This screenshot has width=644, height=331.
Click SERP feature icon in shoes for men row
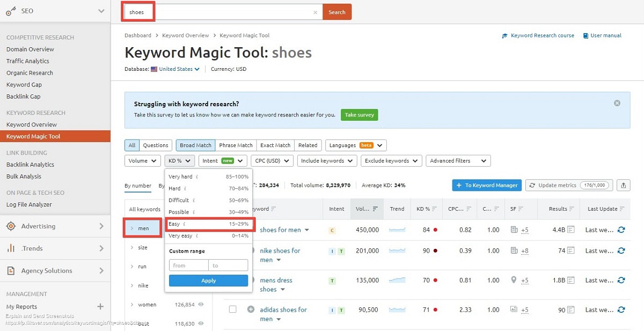[x=514, y=230]
